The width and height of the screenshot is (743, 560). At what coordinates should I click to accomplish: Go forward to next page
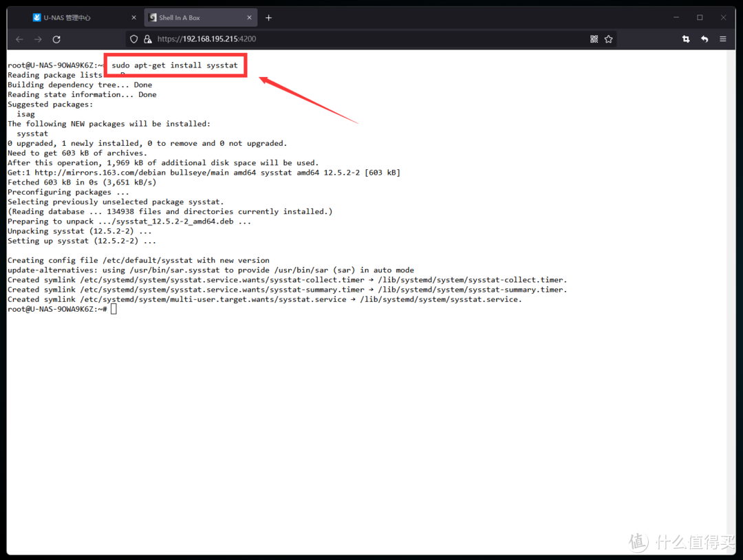(x=38, y=39)
